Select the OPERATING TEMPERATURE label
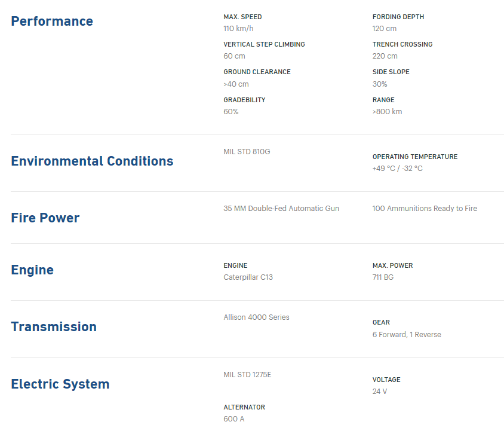This screenshot has width=504, height=434. click(415, 157)
